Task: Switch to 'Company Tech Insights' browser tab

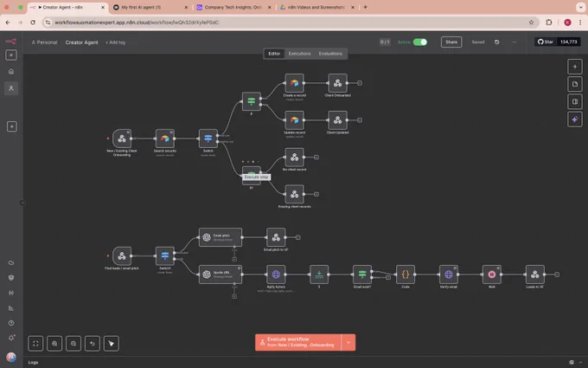Action: click(x=233, y=7)
